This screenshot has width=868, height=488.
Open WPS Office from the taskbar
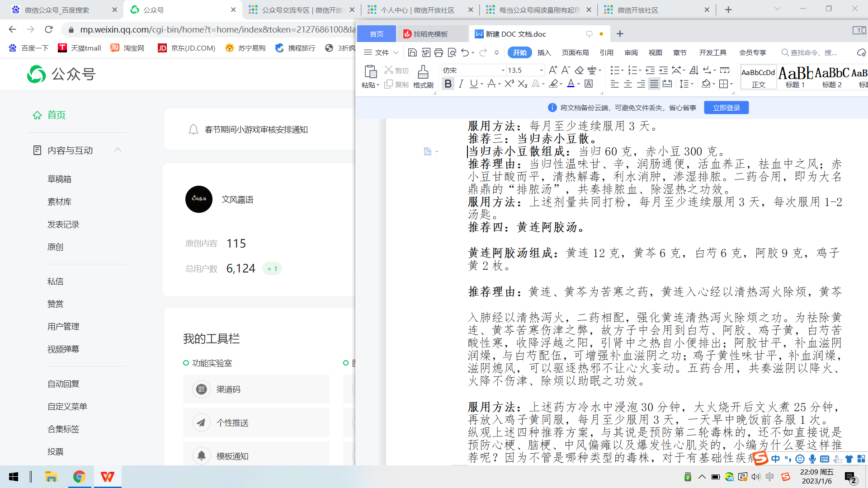tap(108, 477)
